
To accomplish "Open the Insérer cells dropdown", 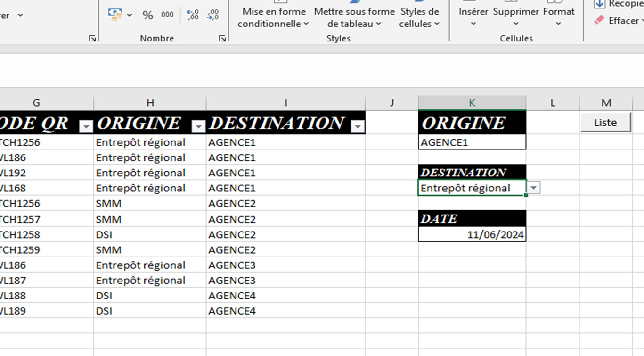I will coord(473,17).
